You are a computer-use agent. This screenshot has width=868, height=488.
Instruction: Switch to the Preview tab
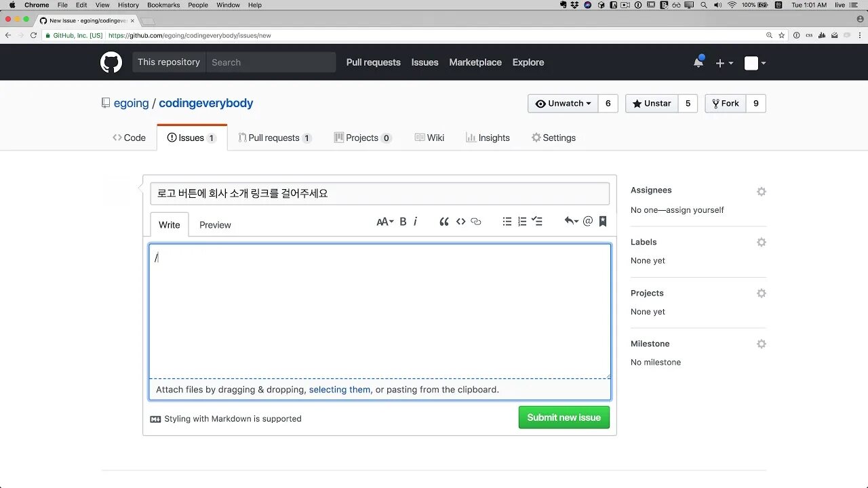click(215, 225)
